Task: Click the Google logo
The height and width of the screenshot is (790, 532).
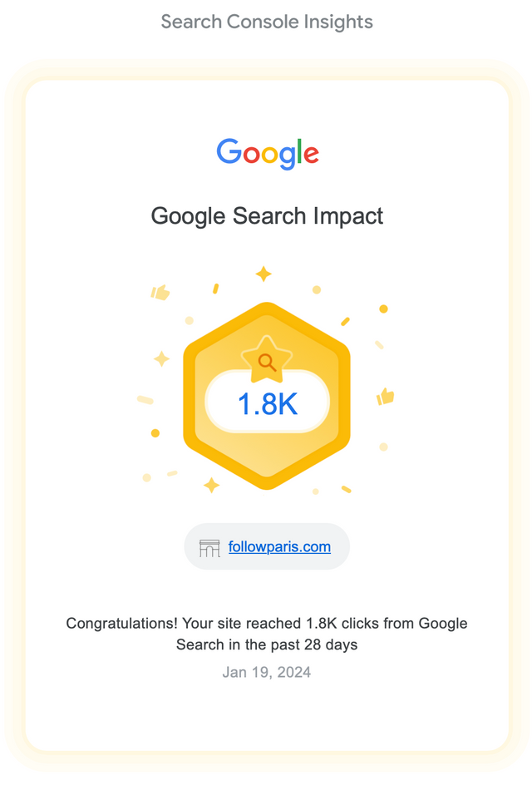Action: (x=268, y=153)
